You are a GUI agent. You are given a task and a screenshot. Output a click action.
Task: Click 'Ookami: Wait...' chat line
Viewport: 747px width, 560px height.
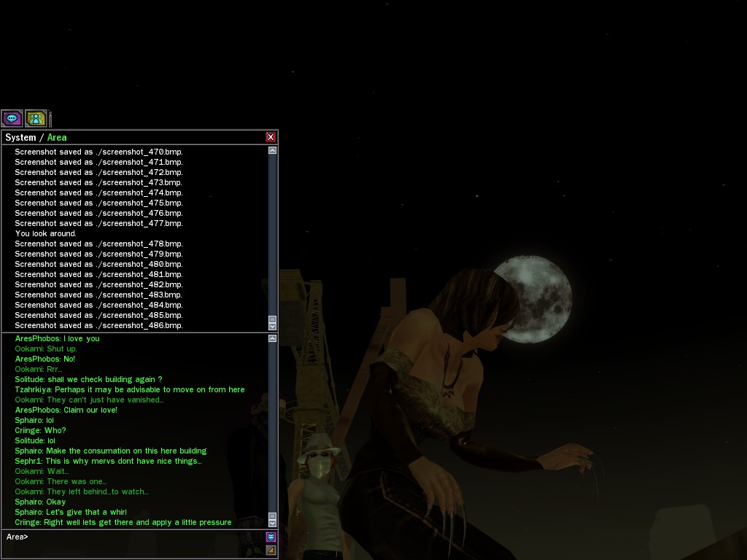(x=42, y=472)
